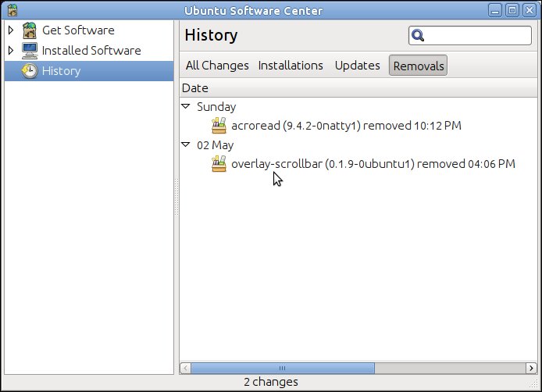
Task: Click the scrollbar left arrow
Action: 186,368
